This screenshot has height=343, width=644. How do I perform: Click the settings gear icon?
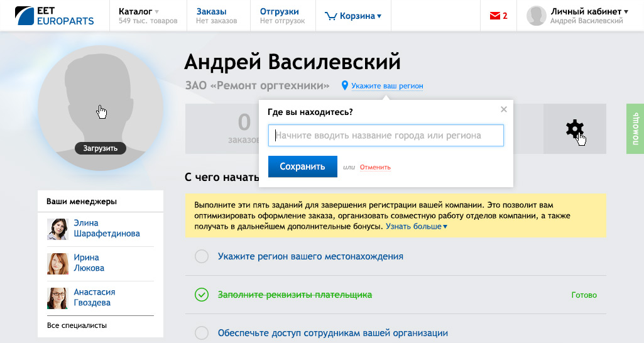[x=574, y=129]
